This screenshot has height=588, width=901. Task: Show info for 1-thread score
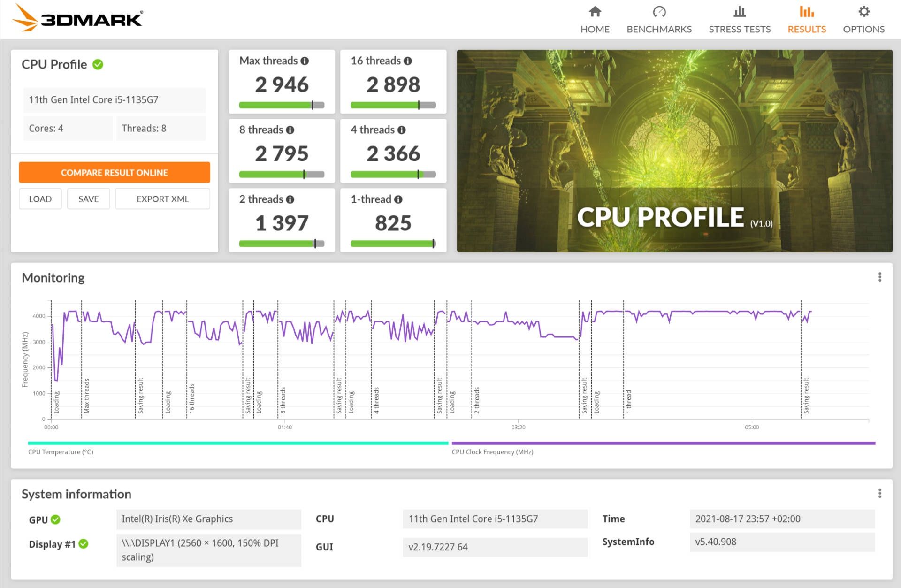tap(398, 199)
